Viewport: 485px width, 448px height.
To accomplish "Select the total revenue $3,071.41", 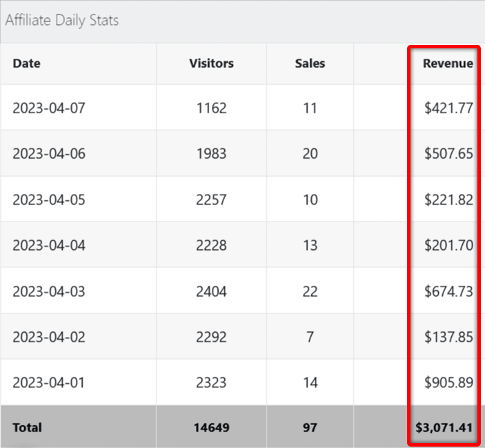I will click(444, 428).
